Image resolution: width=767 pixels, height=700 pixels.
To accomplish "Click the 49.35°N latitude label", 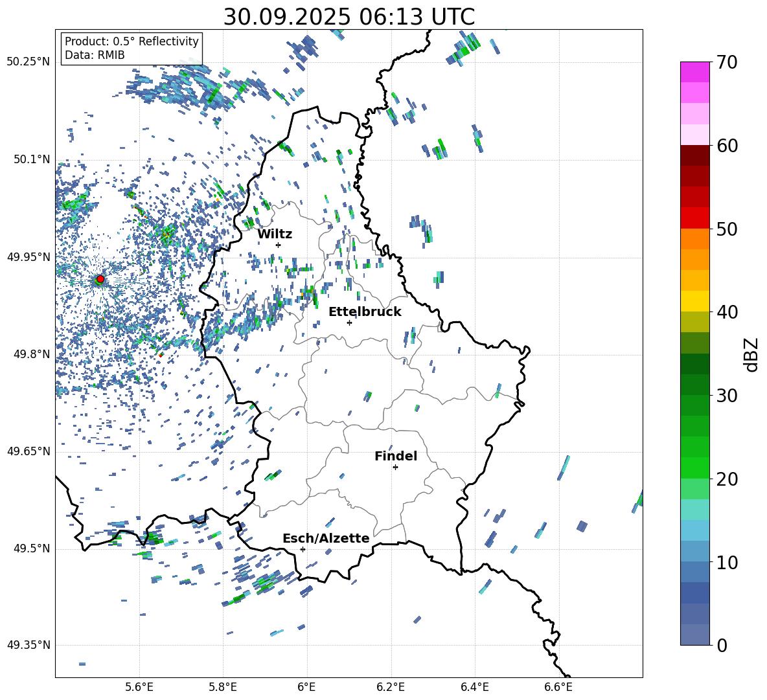I will coord(29,645).
